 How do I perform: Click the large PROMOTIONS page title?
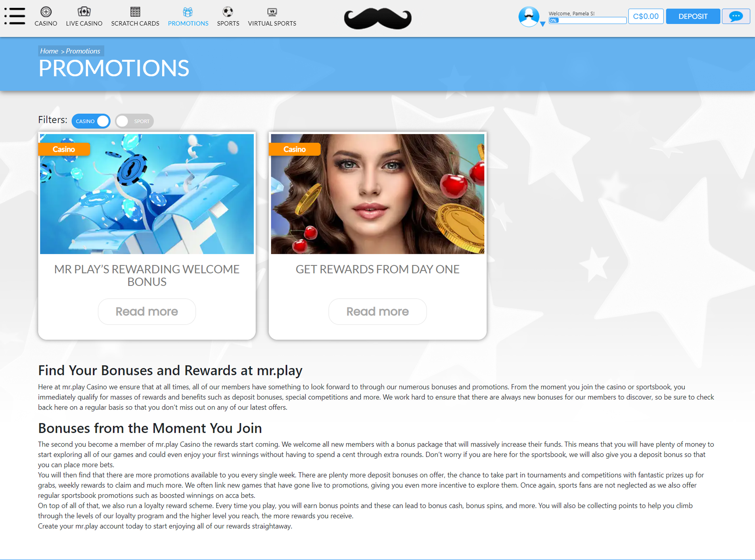coord(114,68)
